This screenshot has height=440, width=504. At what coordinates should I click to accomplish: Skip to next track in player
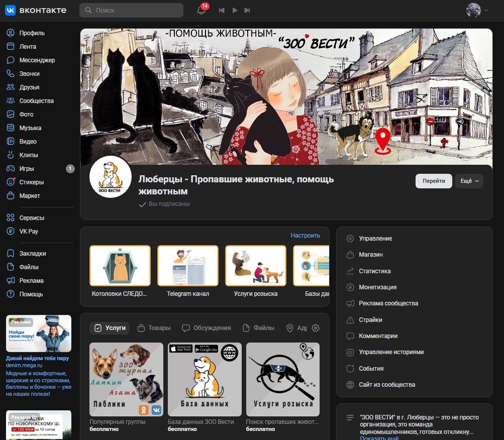(247, 10)
